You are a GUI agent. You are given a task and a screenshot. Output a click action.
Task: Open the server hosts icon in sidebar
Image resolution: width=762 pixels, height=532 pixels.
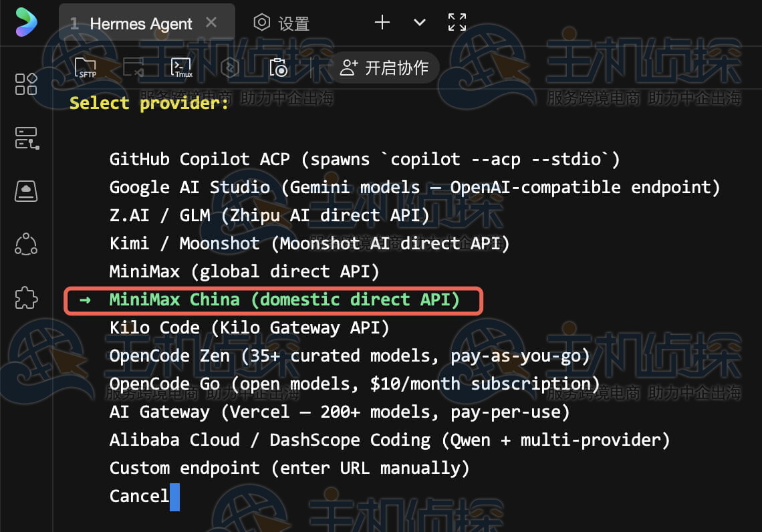click(x=26, y=138)
